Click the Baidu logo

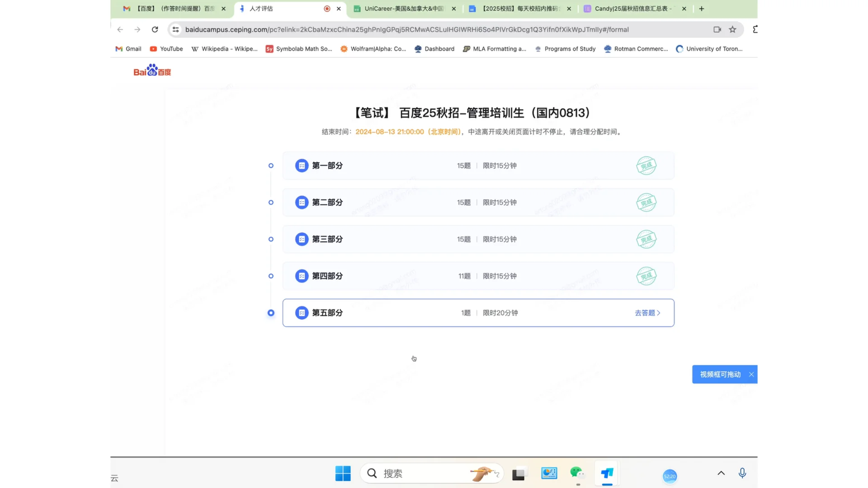click(x=152, y=70)
